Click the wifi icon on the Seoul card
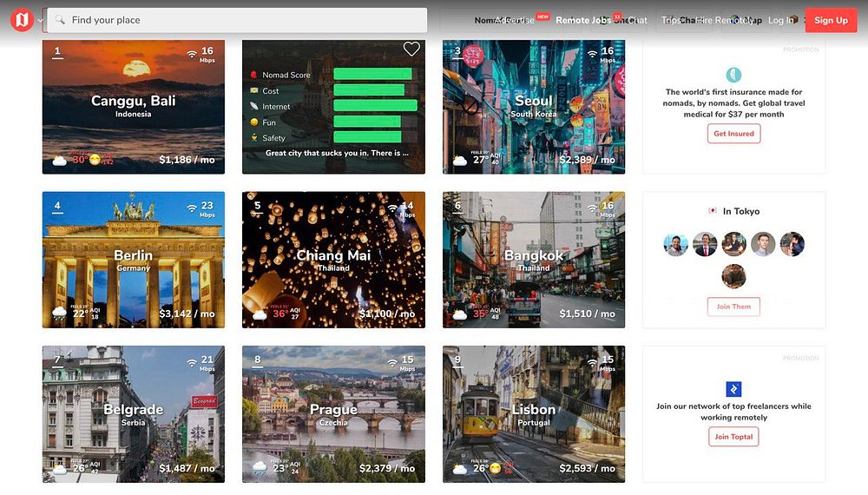868x495 pixels. (592, 54)
